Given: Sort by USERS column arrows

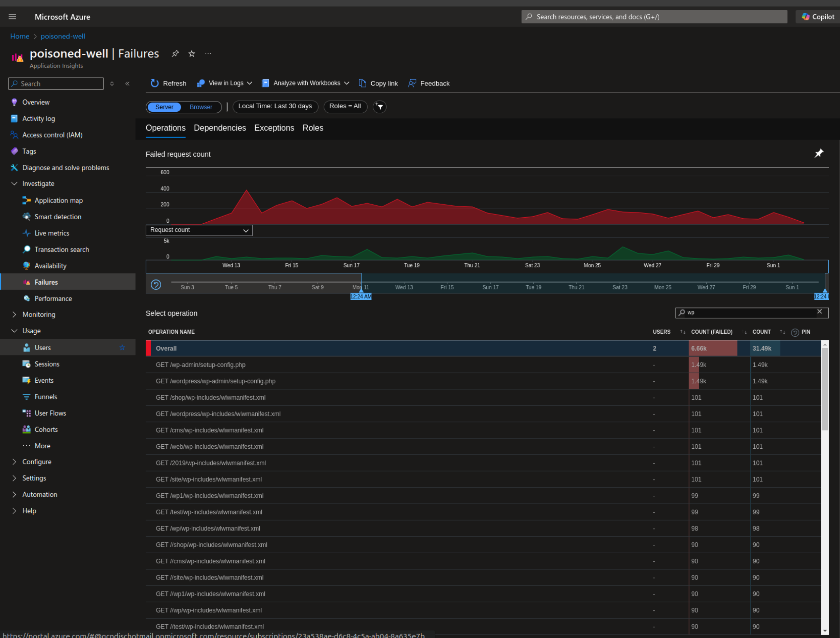Looking at the screenshot, I should (x=682, y=332).
